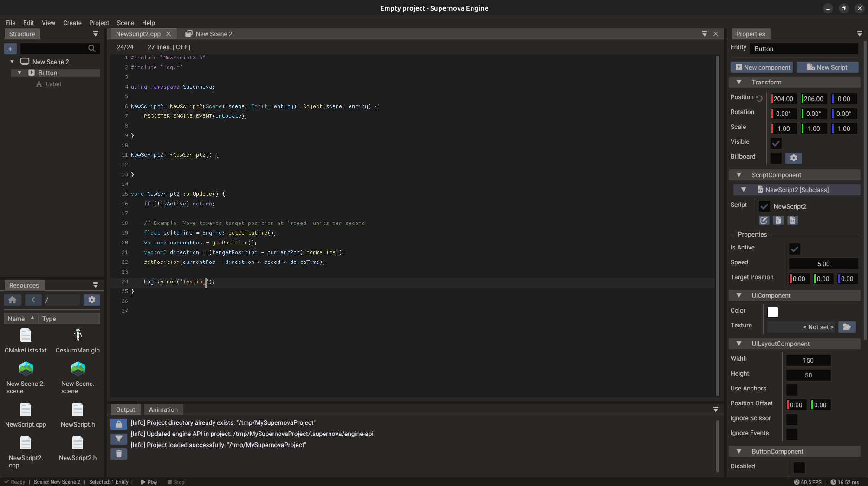868x486 pixels.
Task: Click the home icon in Resources panel
Action: 13,300
